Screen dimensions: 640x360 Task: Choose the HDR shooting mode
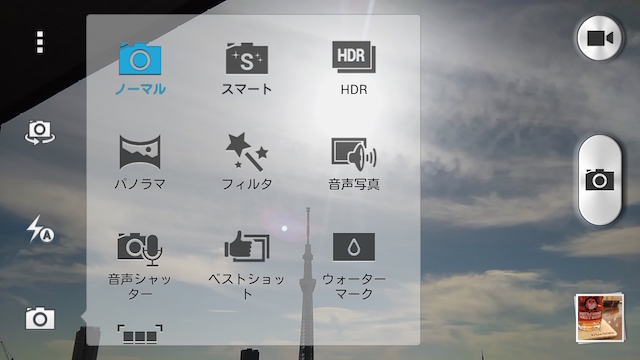(x=354, y=68)
